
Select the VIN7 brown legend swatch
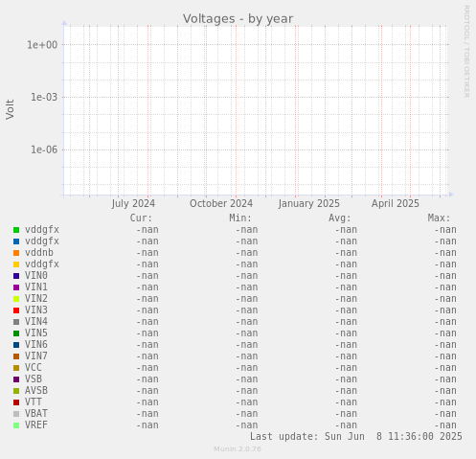(16, 356)
